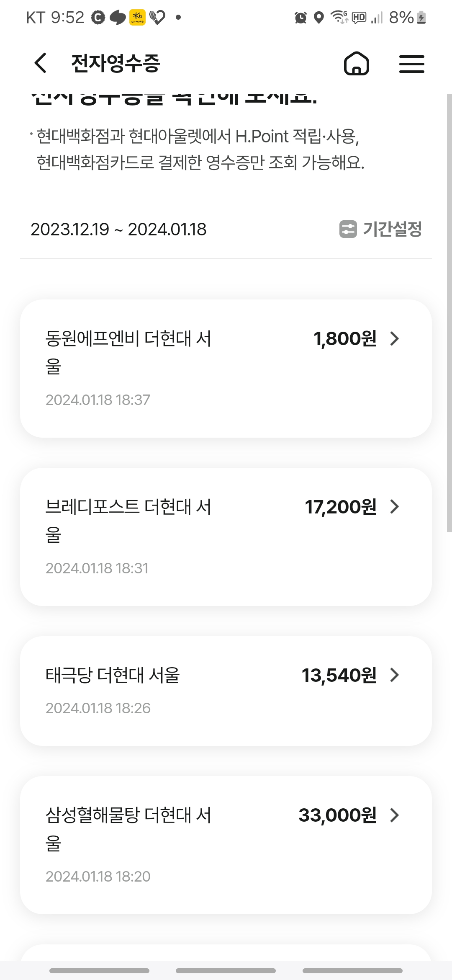This screenshot has height=980, width=452.
Task: Open the hamburger menu
Action: click(x=411, y=64)
